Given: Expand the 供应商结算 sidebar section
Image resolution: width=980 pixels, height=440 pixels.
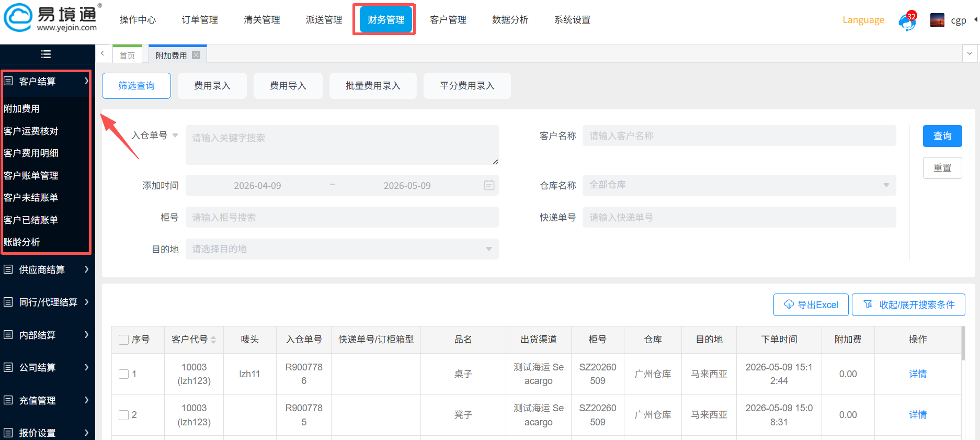Looking at the screenshot, I should 46,269.
